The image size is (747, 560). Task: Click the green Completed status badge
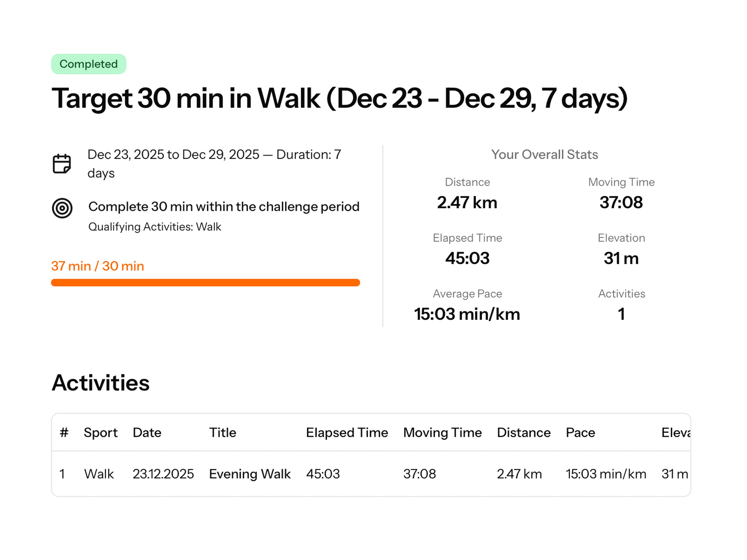pyautogui.click(x=89, y=64)
